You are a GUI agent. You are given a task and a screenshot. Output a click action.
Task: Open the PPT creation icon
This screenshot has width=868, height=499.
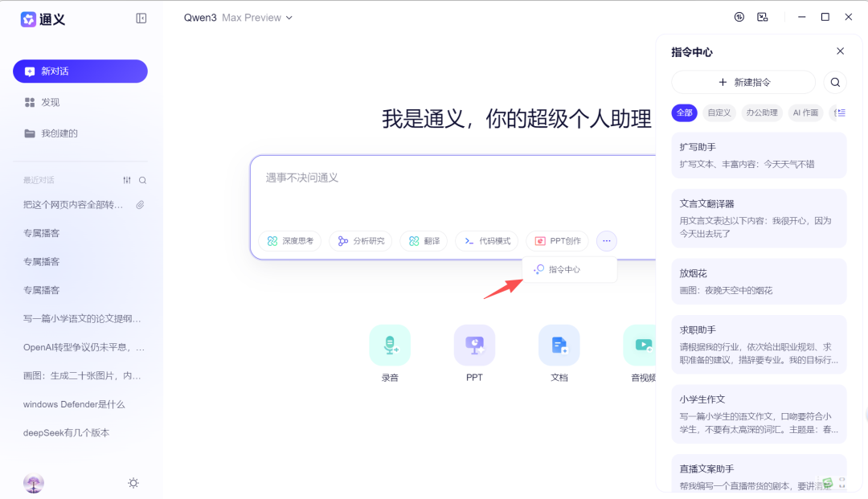[474, 344]
